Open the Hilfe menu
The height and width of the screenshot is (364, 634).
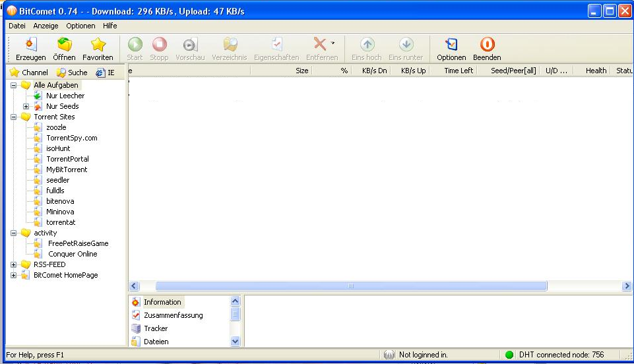pos(110,26)
